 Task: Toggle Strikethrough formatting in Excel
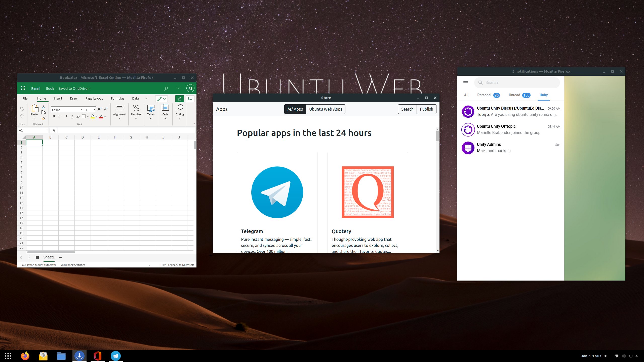pos(78,116)
